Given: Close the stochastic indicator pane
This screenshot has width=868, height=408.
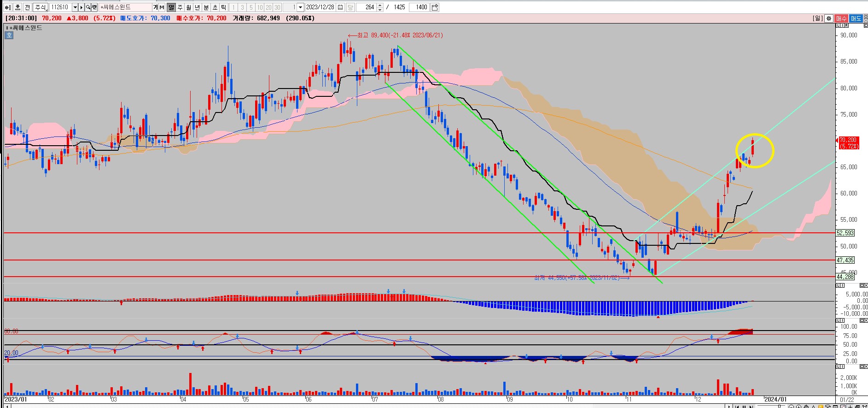Looking at the screenshot, I should coord(865,320).
